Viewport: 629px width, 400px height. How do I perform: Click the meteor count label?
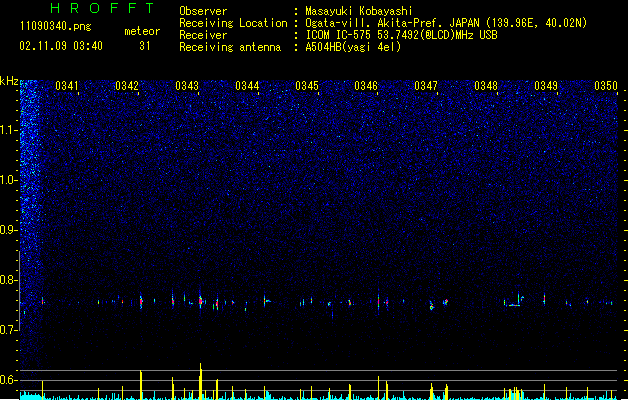(x=142, y=31)
